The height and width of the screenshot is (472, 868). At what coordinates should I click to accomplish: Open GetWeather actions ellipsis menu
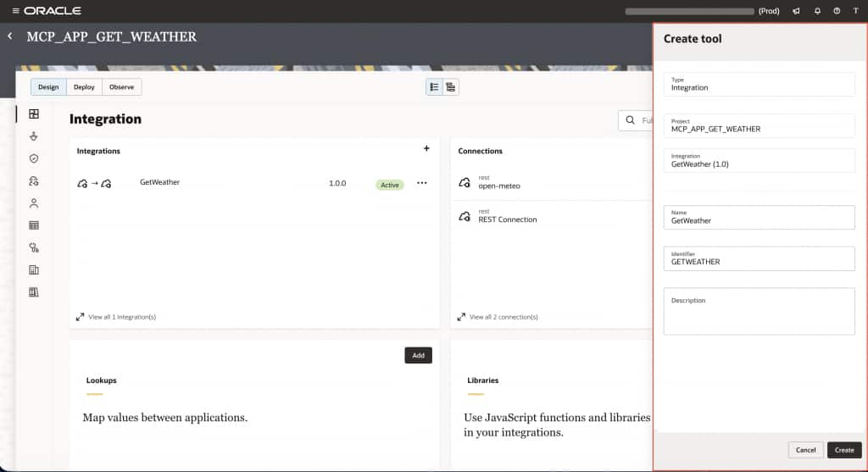[422, 183]
